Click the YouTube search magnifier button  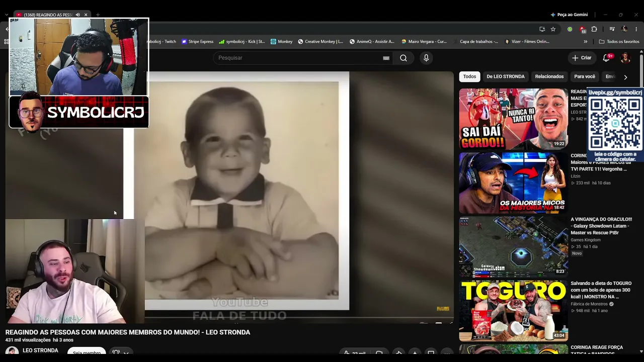(x=403, y=58)
